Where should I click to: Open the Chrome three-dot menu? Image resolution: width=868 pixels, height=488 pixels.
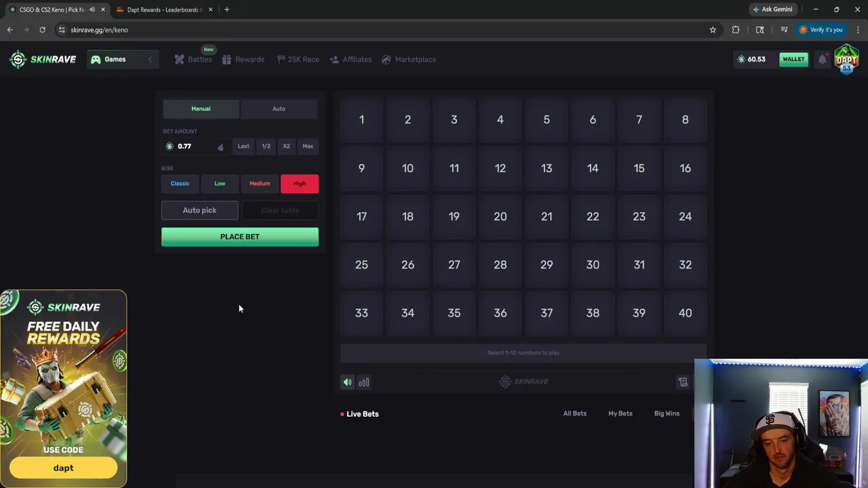coord(858,30)
